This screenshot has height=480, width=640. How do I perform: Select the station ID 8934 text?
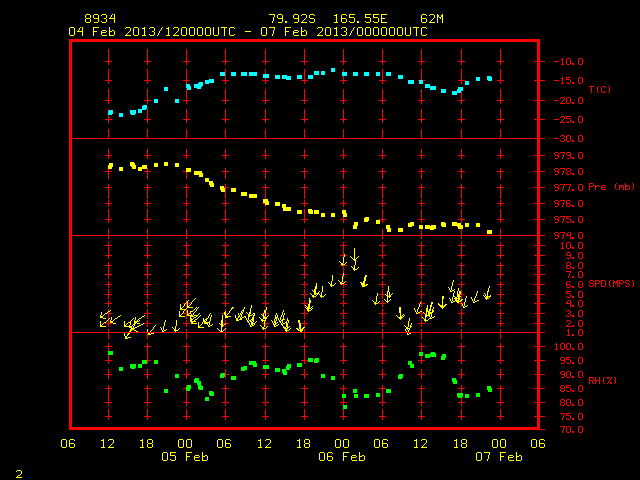100,19
